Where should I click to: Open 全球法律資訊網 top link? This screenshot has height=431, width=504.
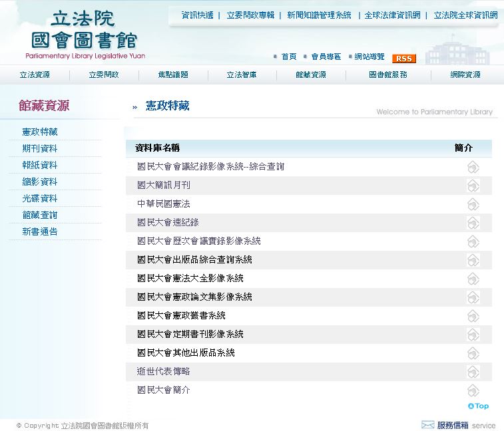[392, 15]
